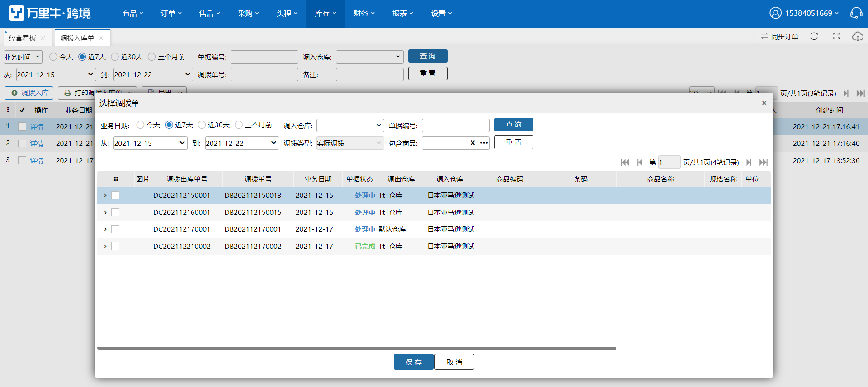This screenshot has width=868, height=387.
Task: Select 近30天 radio in the dialog
Action: pos(202,125)
